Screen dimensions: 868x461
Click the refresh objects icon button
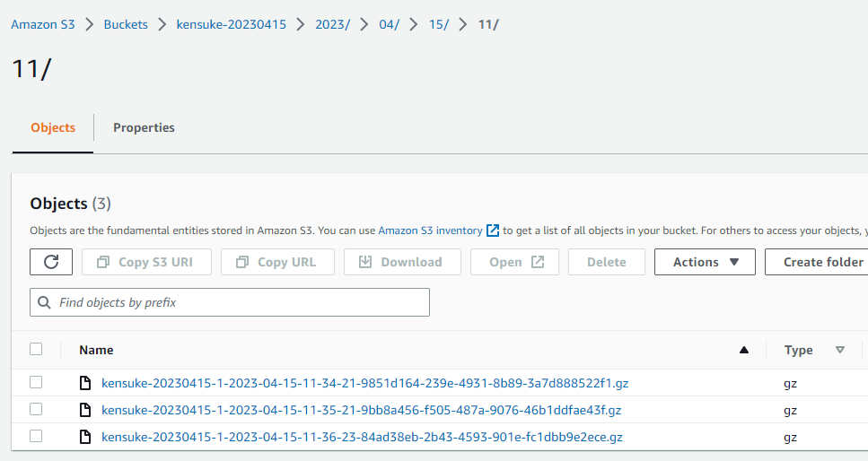click(x=51, y=262)
